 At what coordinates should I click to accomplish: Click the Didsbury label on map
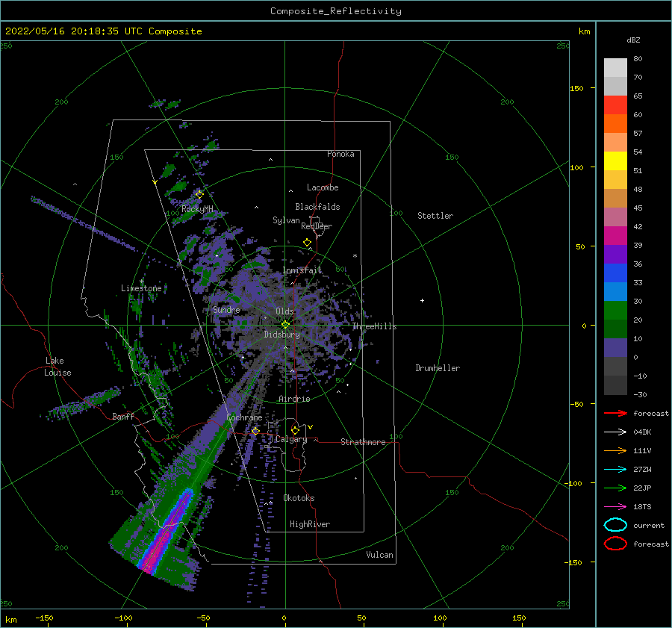(282, 335)
